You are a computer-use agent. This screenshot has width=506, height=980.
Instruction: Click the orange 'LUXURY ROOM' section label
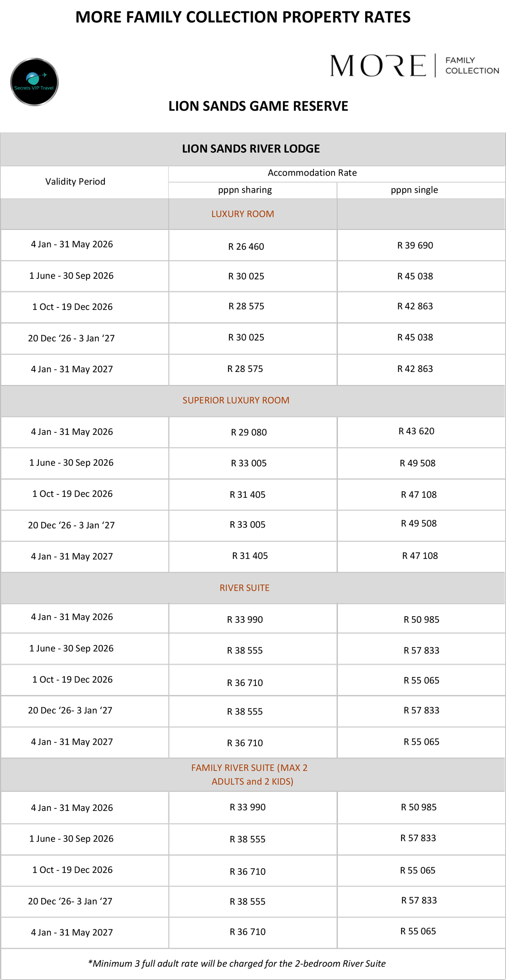(x=242, y=214)
